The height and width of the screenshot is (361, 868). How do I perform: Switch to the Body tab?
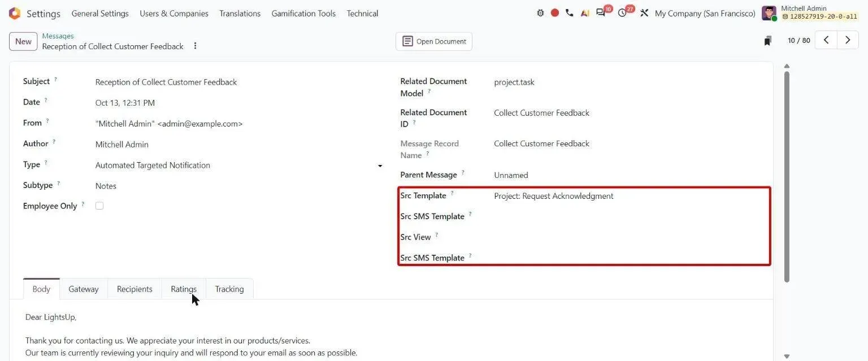click(x=41, y=289)
